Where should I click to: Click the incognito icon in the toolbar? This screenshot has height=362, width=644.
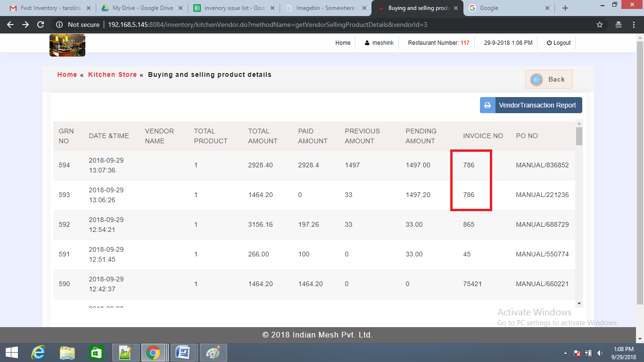click(619, 25)
